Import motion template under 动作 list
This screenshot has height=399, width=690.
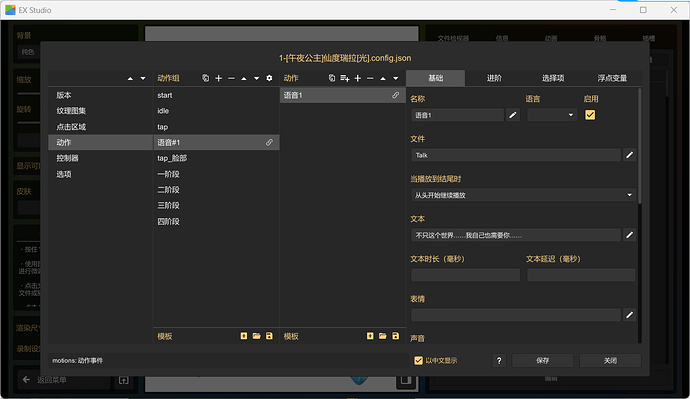pyautogui.click(x=370, y=336)
